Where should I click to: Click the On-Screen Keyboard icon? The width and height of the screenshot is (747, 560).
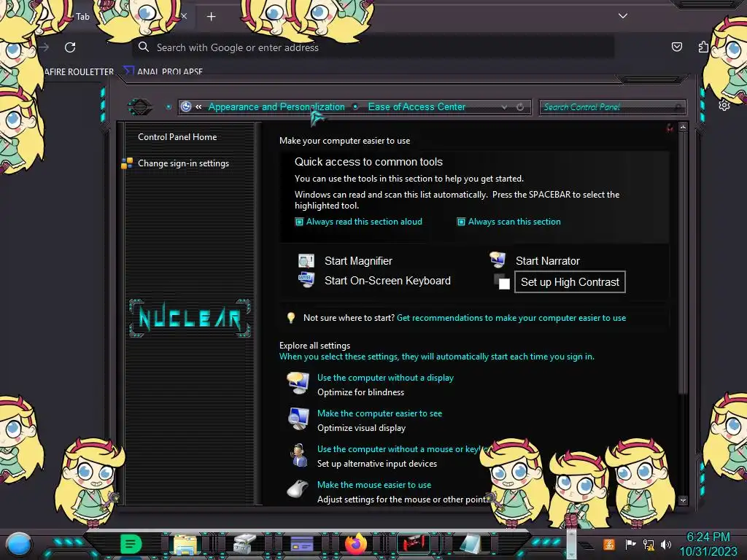click(306, 279)
